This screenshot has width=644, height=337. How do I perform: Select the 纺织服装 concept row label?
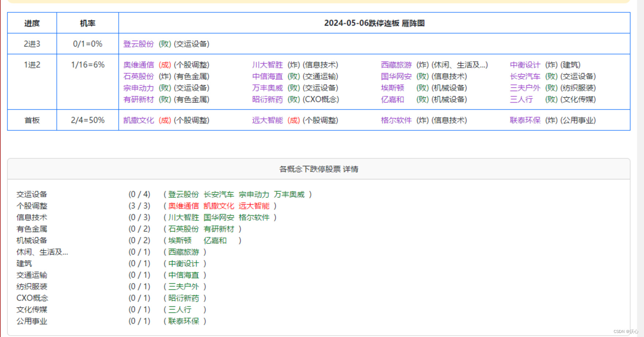[32, 287]
